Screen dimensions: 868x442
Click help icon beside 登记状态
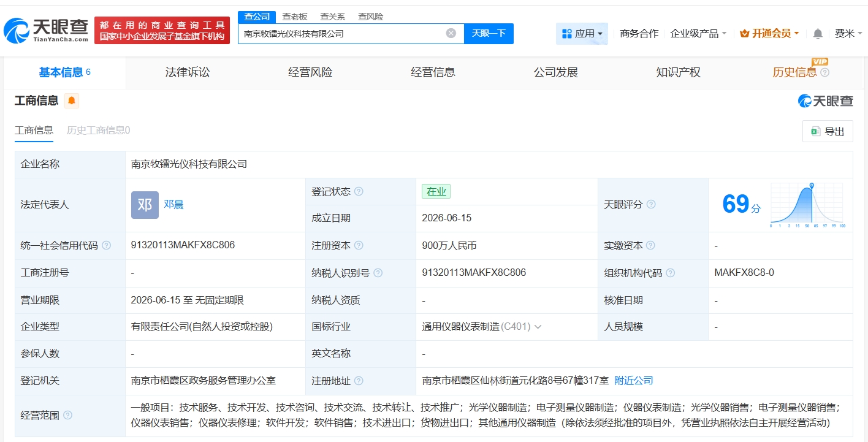[x=359, y=191]
